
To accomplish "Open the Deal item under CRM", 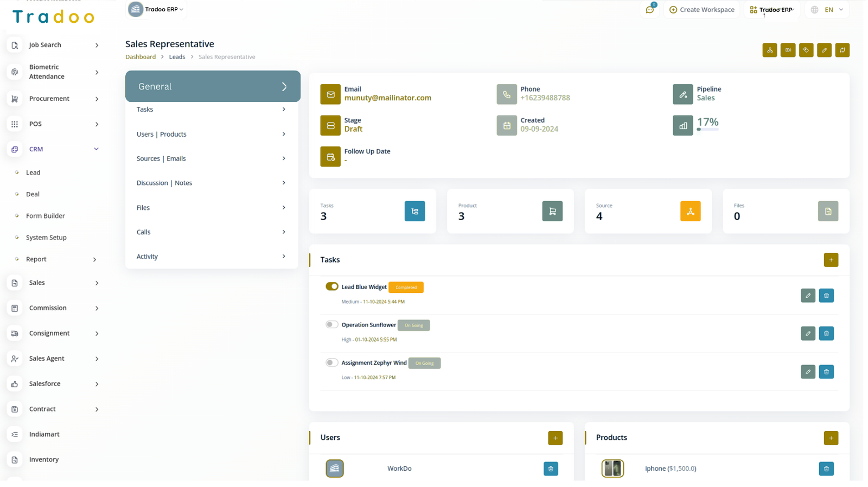I will click(33, 194).
